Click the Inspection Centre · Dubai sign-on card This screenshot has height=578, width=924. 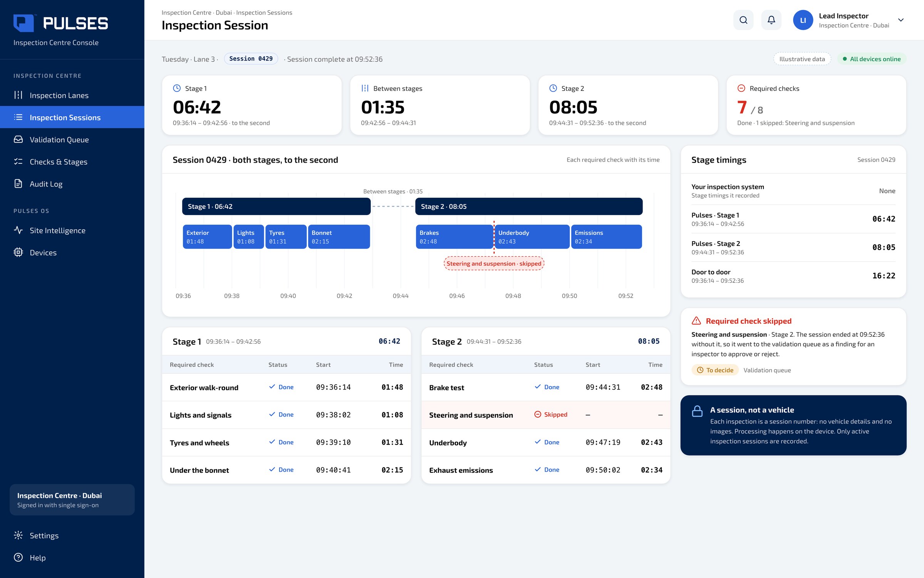(x=72, y=500)
